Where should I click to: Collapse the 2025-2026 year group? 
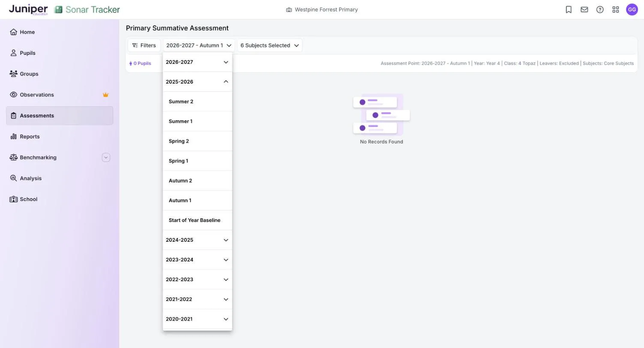(197, 82)
